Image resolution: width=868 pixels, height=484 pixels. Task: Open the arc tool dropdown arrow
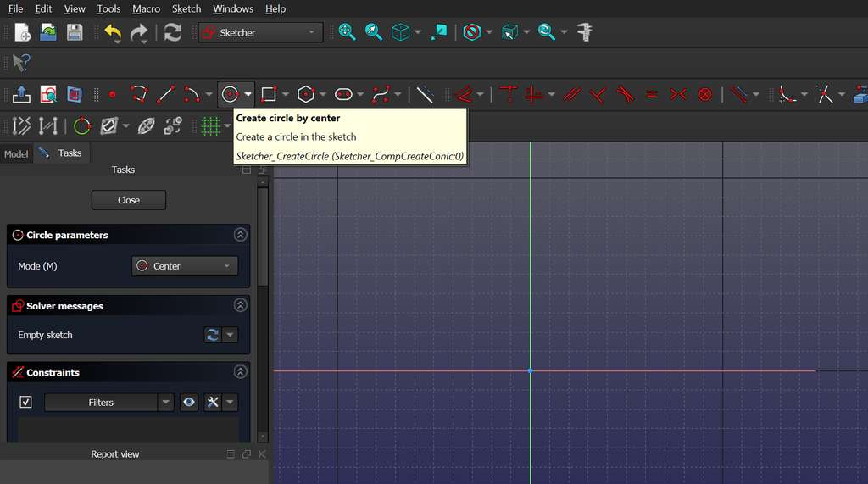click(x=209, y=95)
